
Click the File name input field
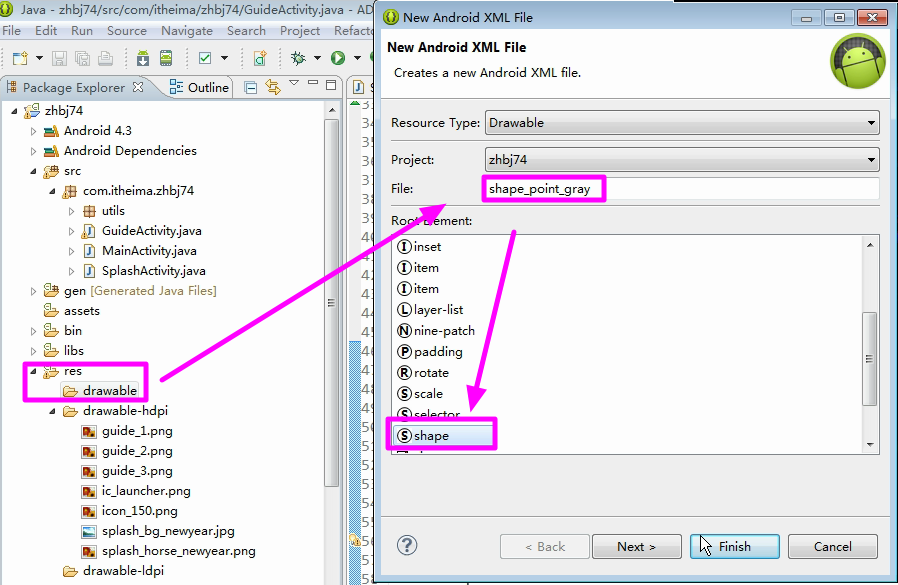point(682,189)
